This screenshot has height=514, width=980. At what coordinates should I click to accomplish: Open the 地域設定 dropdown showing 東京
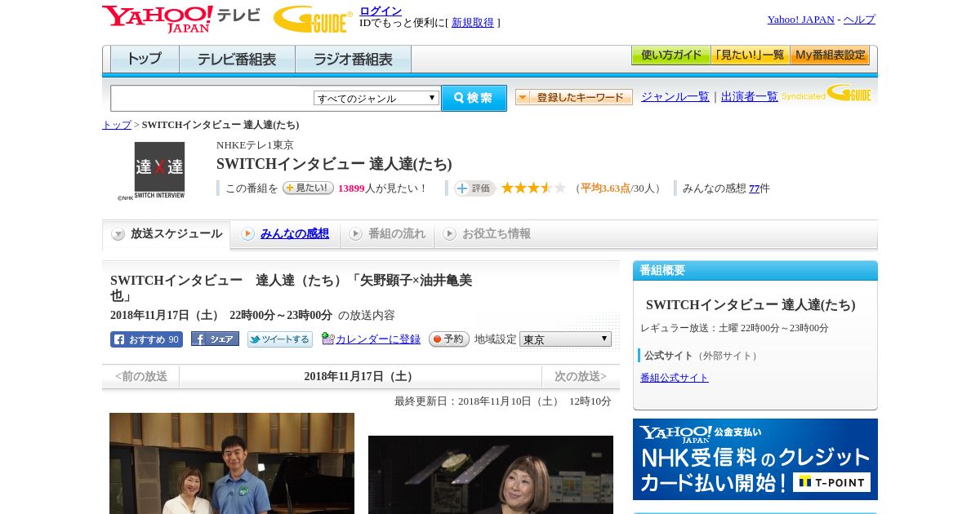565,339
